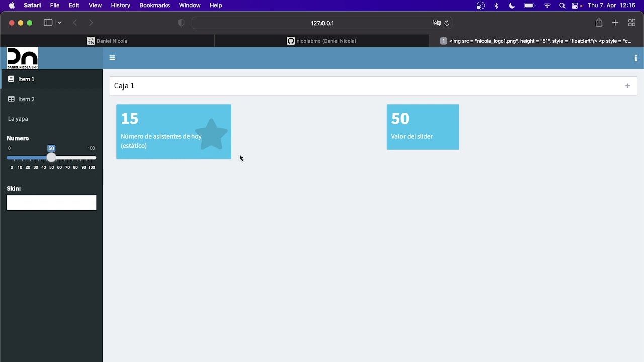Open the History menu
Viewport: 644px width, 362px height.
pos(120,5)
